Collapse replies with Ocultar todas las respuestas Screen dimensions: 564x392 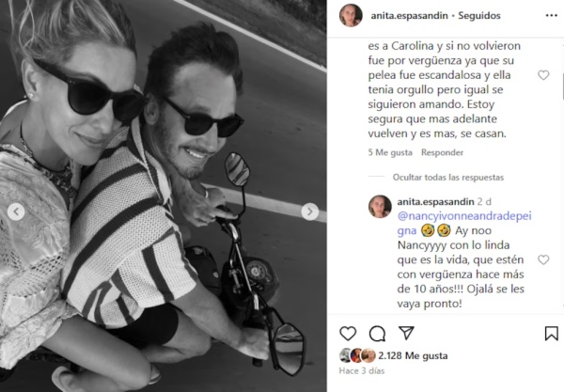(x=448, y=178)
